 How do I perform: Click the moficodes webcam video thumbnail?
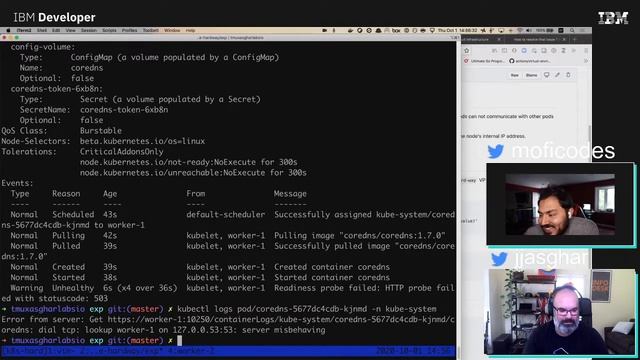point(560,204)
